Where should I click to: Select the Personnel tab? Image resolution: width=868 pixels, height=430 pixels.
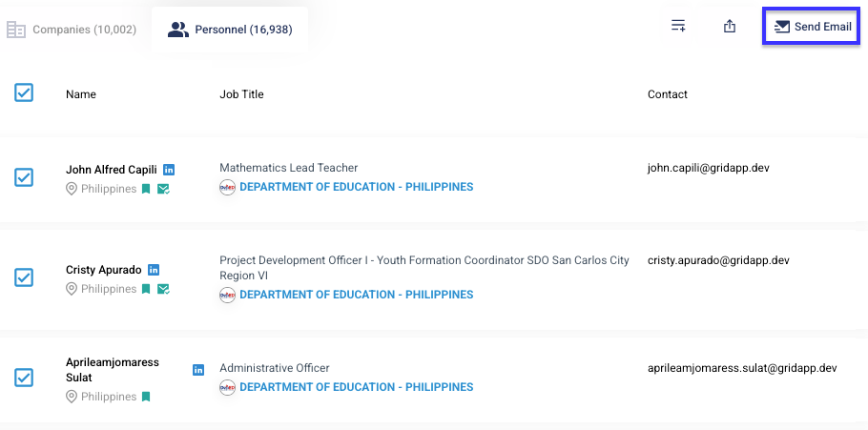tap(230, 30)
